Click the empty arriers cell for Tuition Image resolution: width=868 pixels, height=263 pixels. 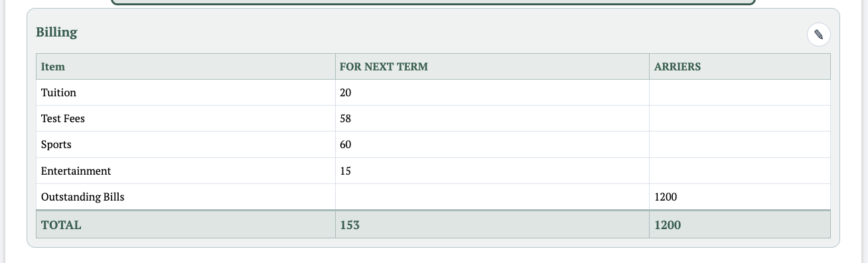coord(739,92)
